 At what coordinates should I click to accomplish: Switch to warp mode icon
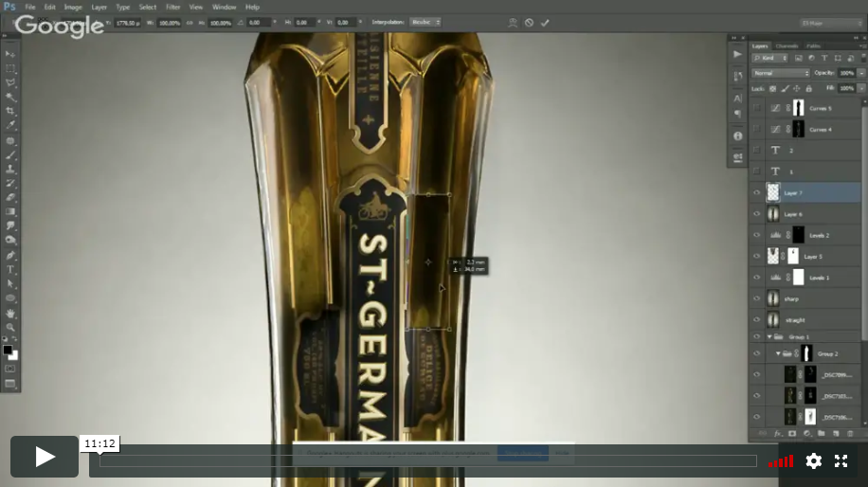coord(513,23)
